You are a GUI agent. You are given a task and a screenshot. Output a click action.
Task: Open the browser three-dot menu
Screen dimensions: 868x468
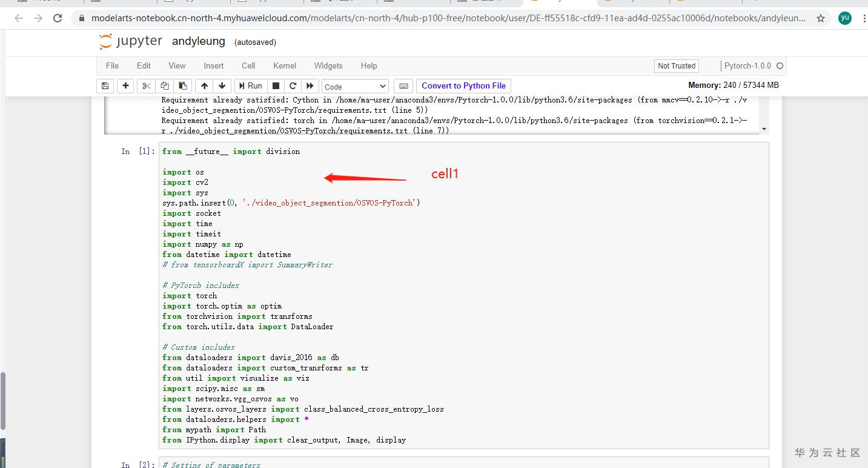point(864,18)
